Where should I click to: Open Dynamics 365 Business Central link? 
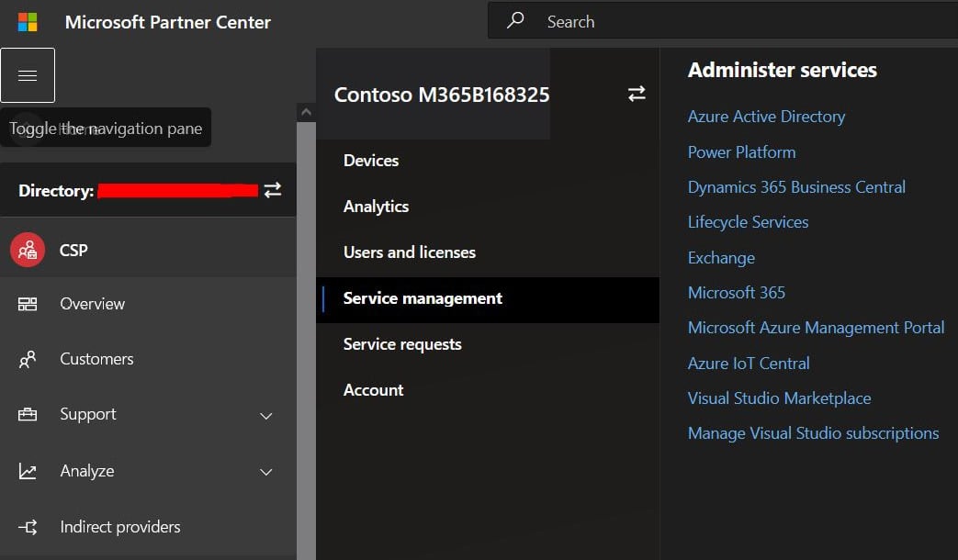tap(796, 187)
